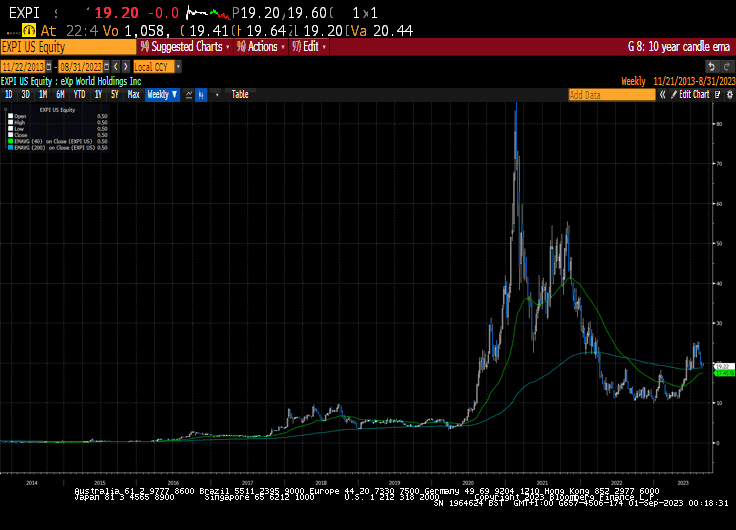Screen dimensions: 736x530
Task: Expand chart type options small arrow
Action: click(x=217, y=95)
